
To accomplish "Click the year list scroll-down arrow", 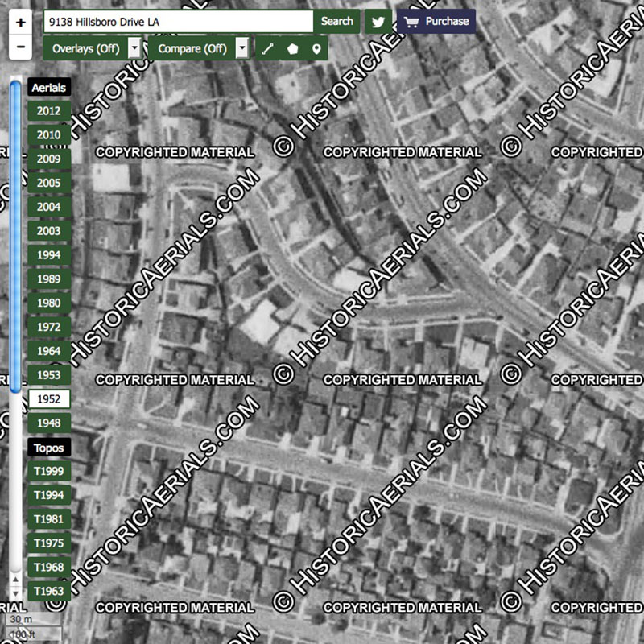I will (15, 593).
